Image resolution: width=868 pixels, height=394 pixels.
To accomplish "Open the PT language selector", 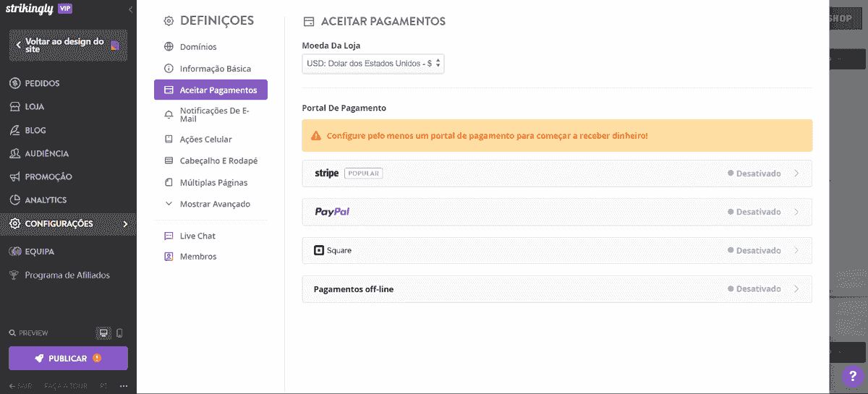I will [103, 386].
